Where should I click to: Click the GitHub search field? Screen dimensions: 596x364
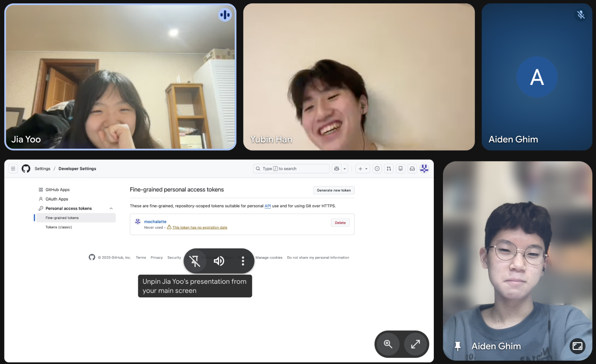click(x=291, y=168)
